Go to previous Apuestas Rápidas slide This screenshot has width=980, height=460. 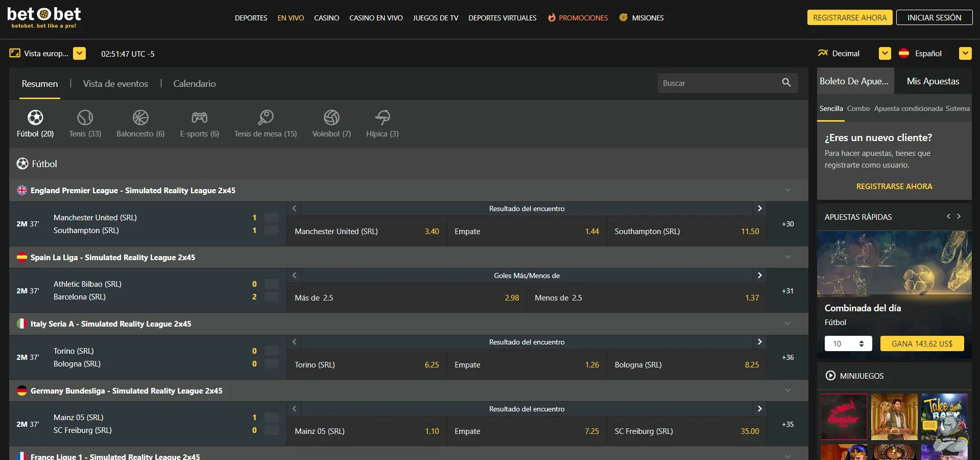point(948,217)
